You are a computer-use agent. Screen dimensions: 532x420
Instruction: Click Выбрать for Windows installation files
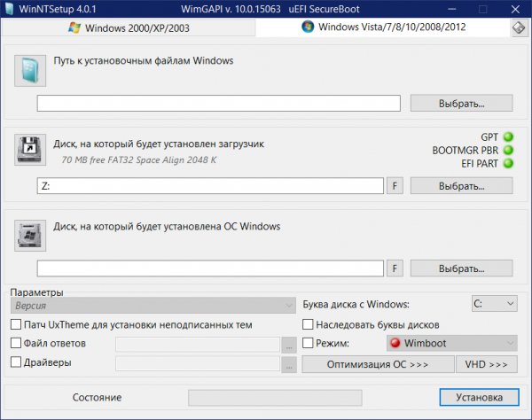point(461,103)
